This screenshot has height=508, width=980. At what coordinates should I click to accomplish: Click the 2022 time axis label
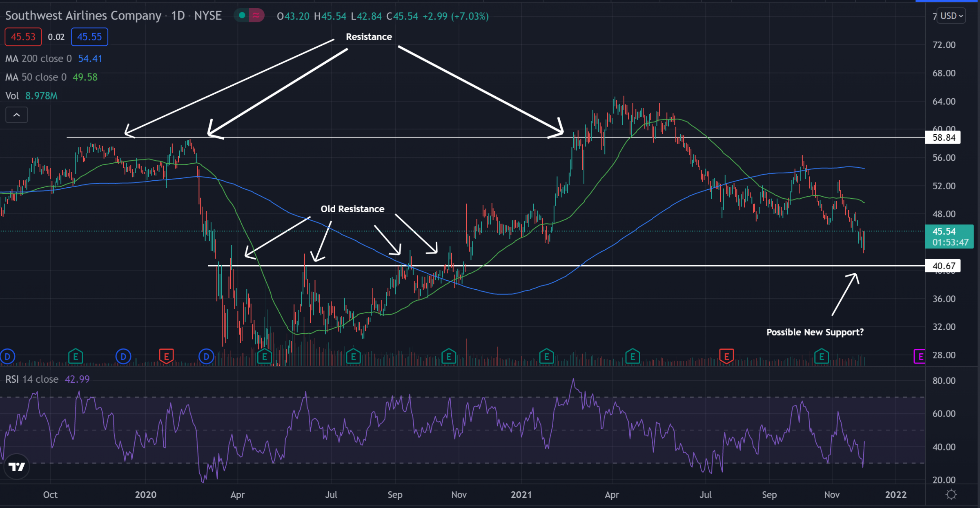click(896, 495)
